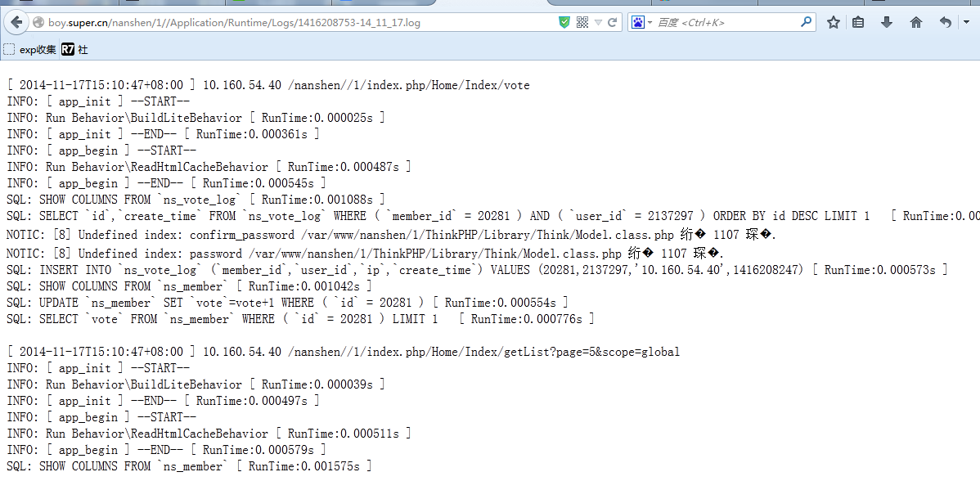Open the URL history dropdown arrow

click(x=598, y=22)
